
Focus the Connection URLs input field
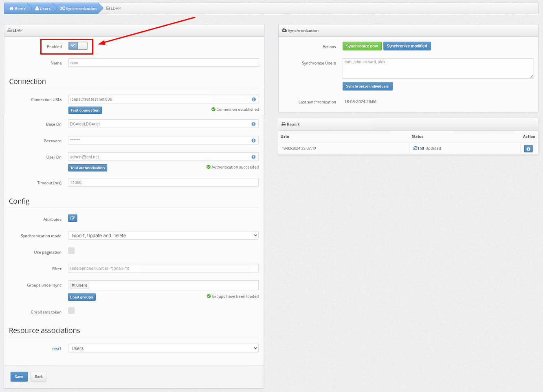(163, 99)
